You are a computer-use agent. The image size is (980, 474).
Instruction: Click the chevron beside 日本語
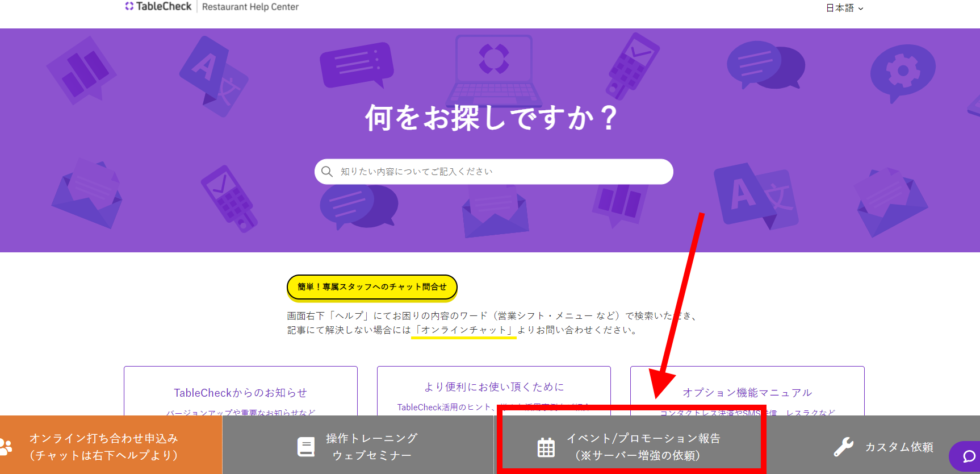[861, 9]
